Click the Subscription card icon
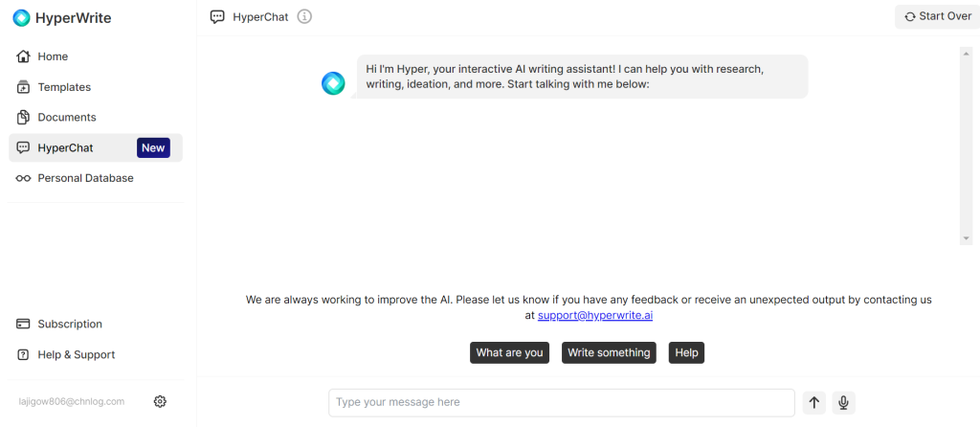Image resolution: width=980 pixels, height=427 pixels. pyautogui.click(x=23, y=324)
